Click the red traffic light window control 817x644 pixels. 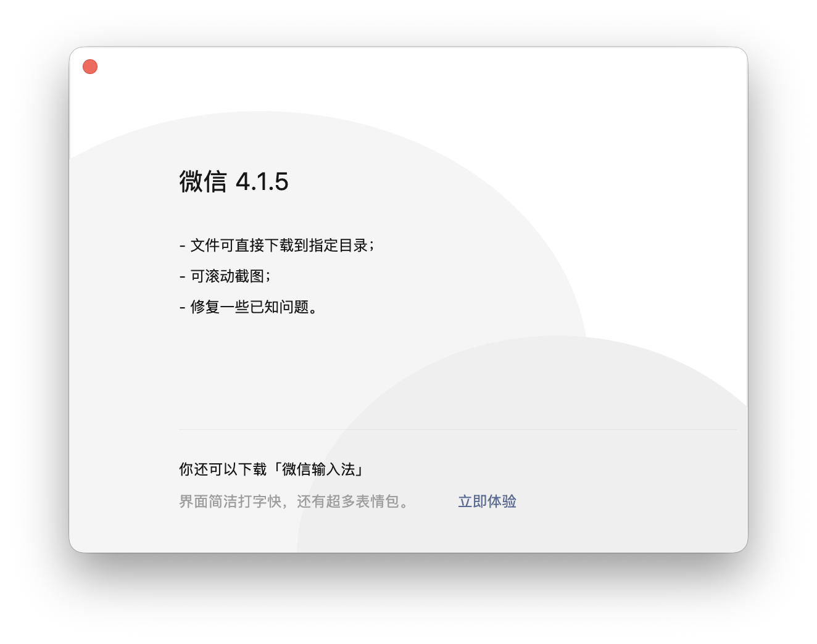pyautogui.click(x=90, y=66)
